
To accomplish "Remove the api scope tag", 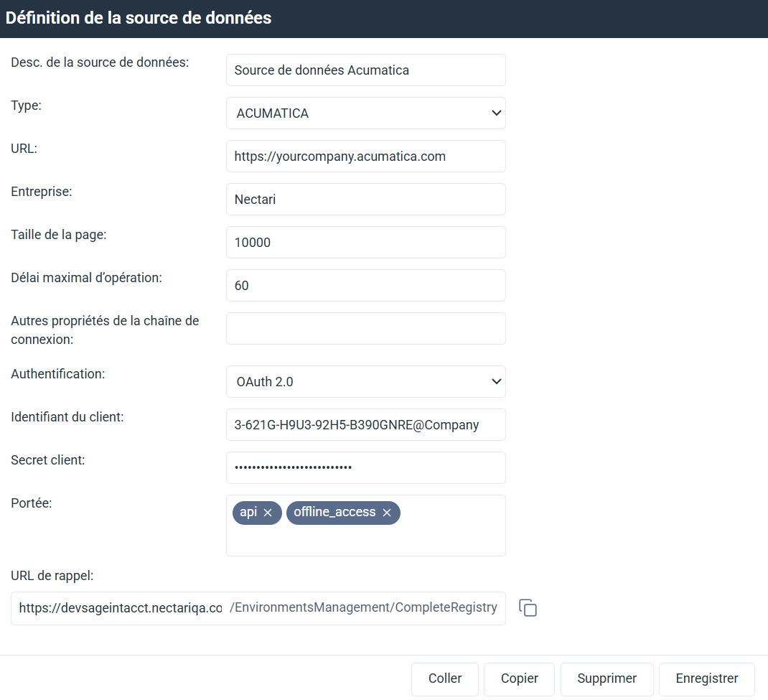I will (268, 513).
